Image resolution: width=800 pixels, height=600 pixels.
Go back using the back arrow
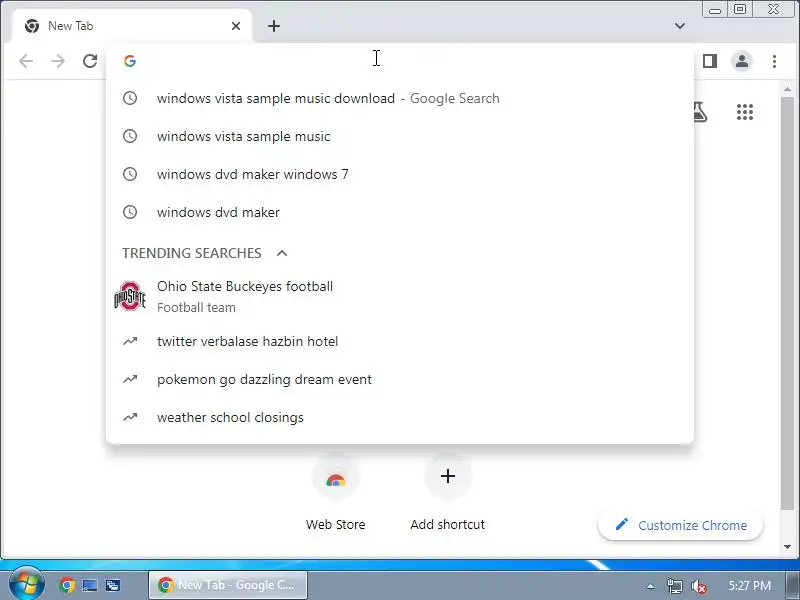[x=26, y=61]
